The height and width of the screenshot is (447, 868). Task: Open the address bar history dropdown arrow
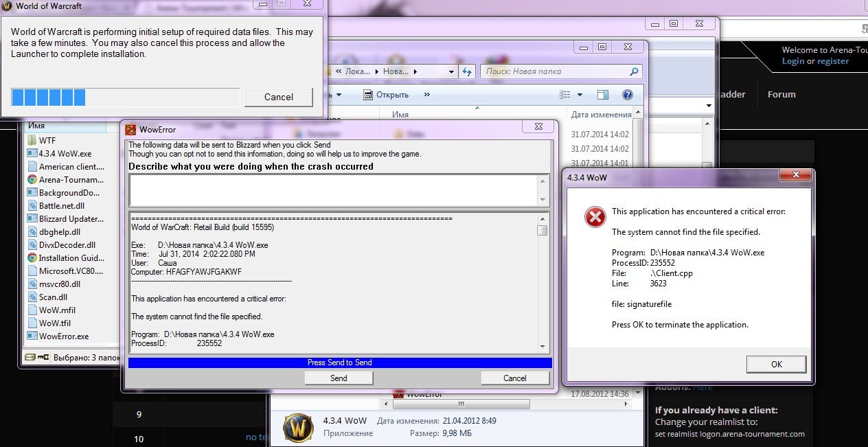point(451,71)
